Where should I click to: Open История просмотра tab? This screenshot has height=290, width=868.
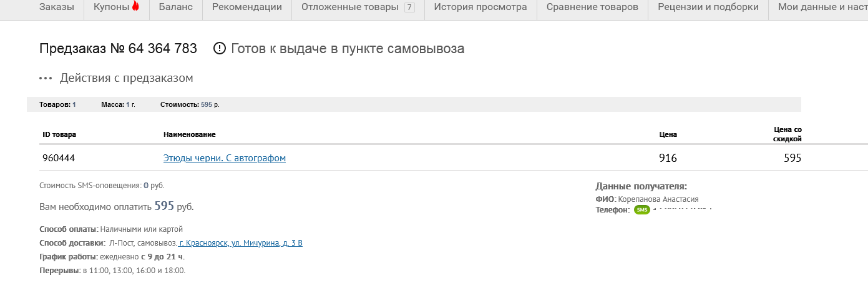(480, 7)
